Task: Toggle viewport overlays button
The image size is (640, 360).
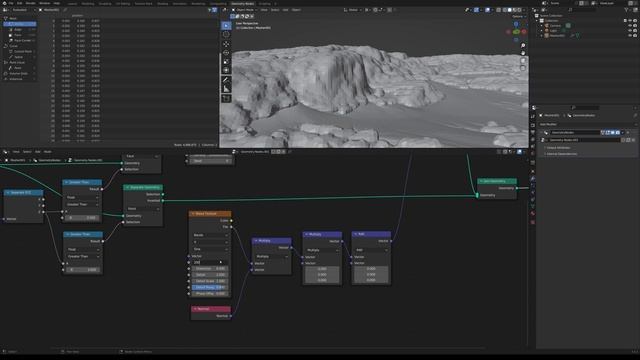Action: (487, 10)
